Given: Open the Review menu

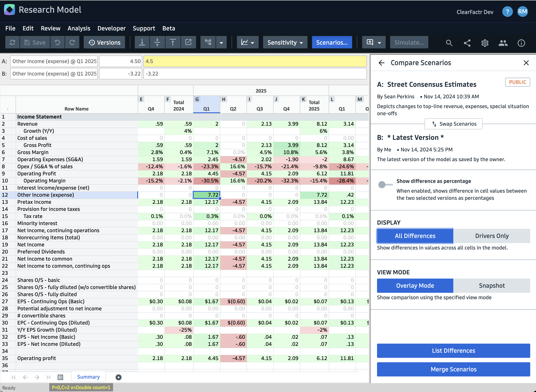Looking at the screenshot, I should point(51,28).
